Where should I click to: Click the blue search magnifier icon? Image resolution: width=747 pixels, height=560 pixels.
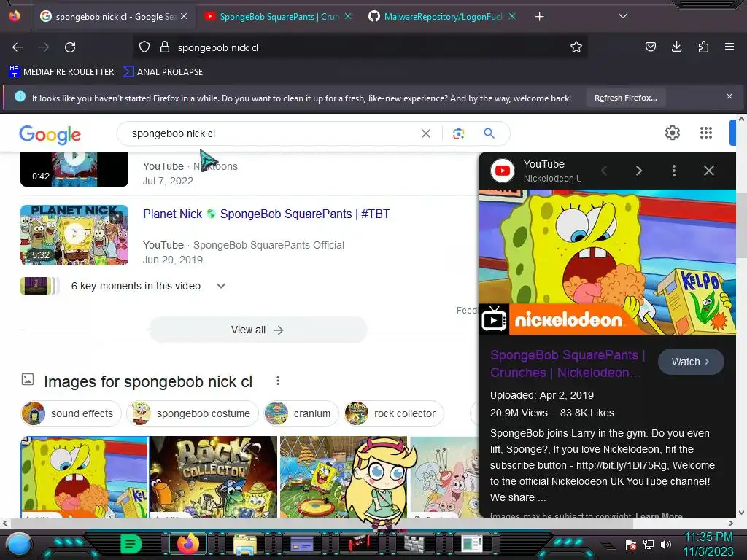tap(489, 133)
